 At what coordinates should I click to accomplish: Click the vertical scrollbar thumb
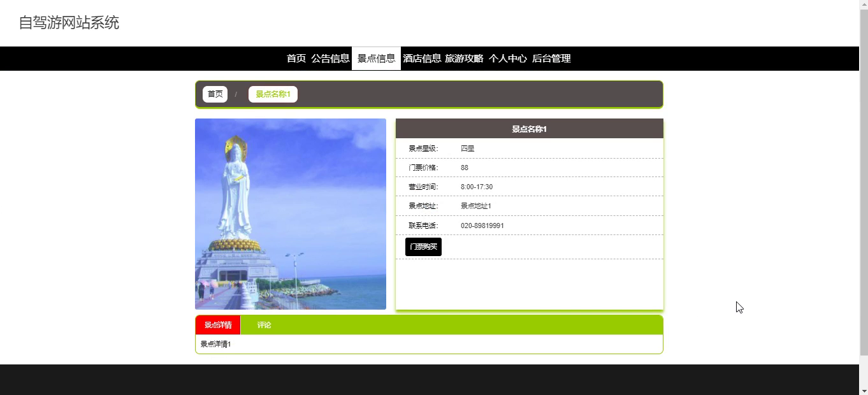pyautogui.click(x=864, y=182)
